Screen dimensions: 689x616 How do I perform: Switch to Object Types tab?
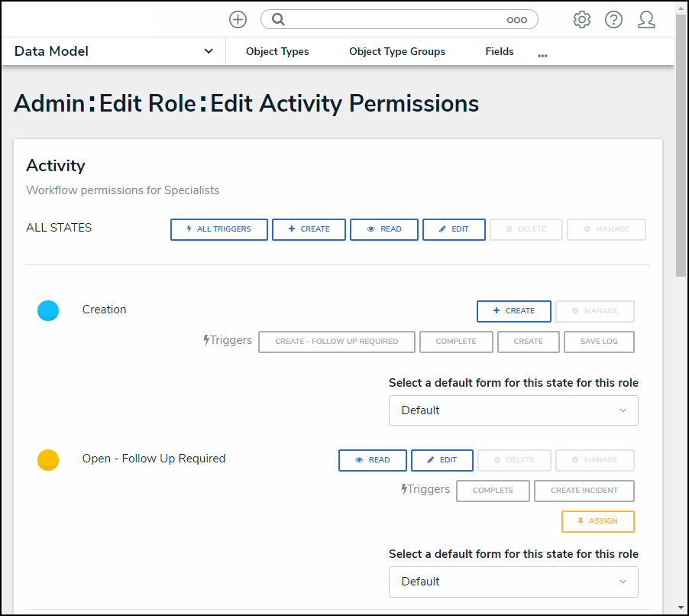click(x=277, y=52)
